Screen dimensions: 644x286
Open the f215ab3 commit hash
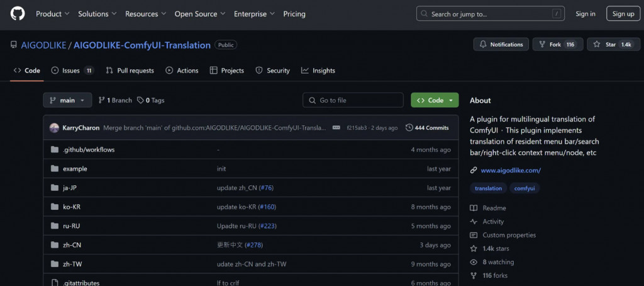coord(357,128)
